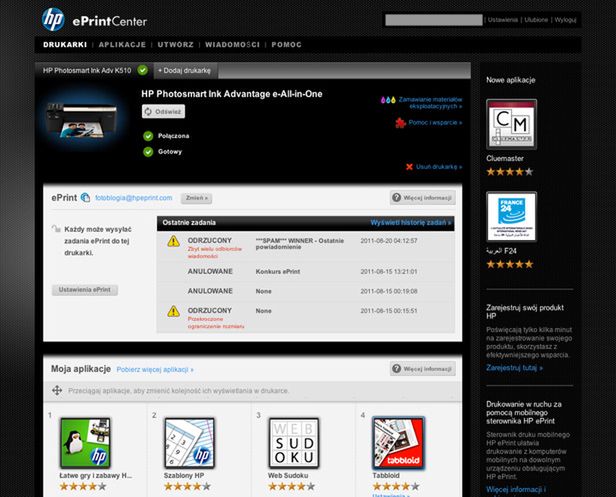Viewport: 616px width, 497px height.
Task: Click the Web Sudoku star rating
Action: (x=292, y=486)
